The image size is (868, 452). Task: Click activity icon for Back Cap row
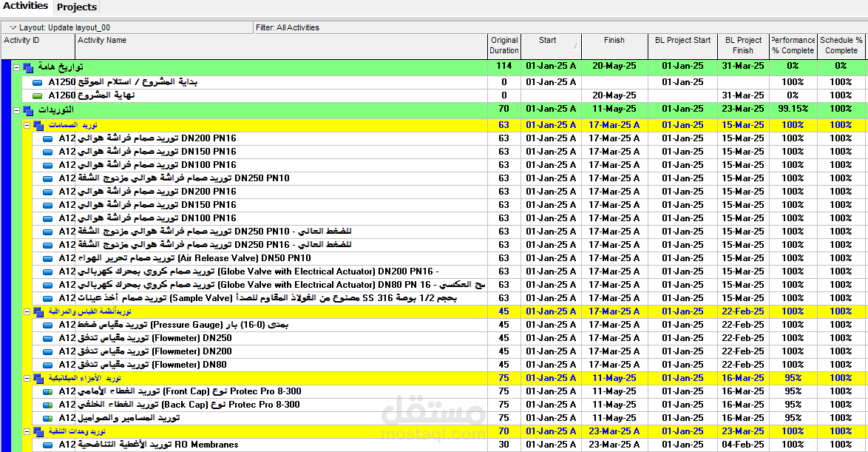[x=48, y=405]
